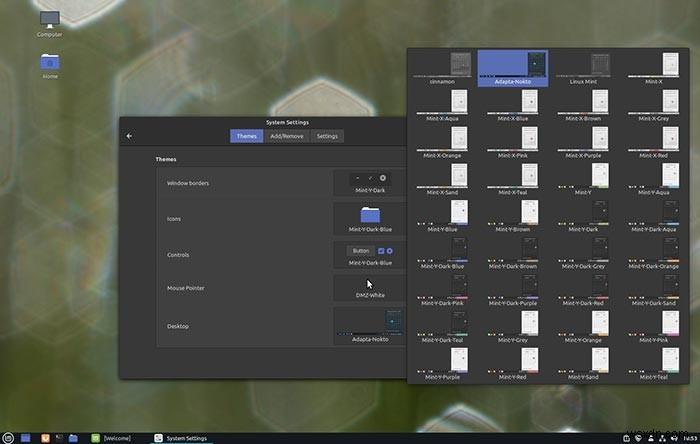This screenshot has width=700, height=444.
Task: Switch to the Themes tab
Action: click(x=246, y=136)
